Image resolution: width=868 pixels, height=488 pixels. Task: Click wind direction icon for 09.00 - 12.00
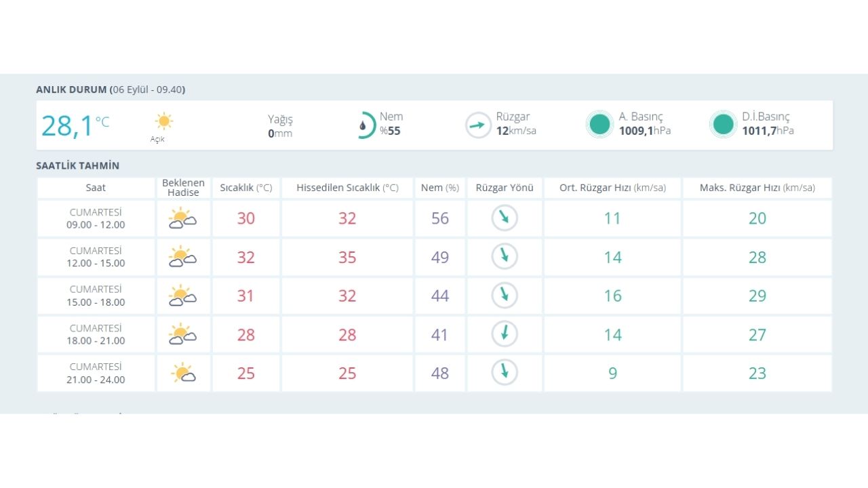click(x=505, y=218)
